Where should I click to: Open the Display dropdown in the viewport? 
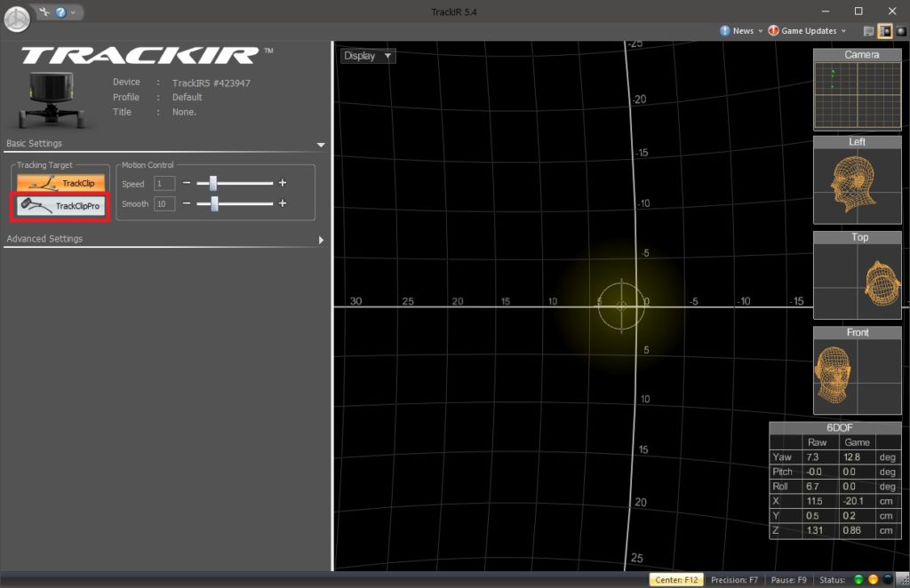click(367, 56)
